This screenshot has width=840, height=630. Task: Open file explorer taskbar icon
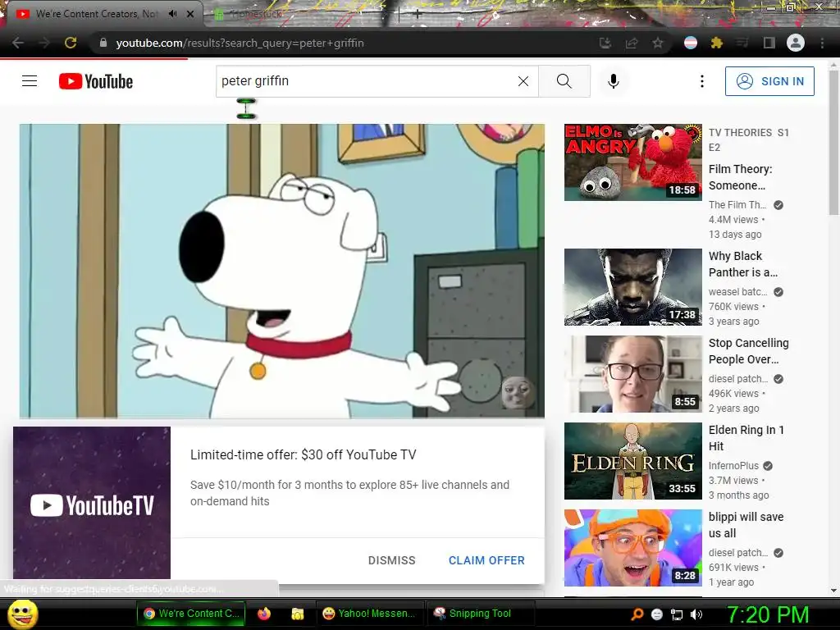tap(297, 614)
